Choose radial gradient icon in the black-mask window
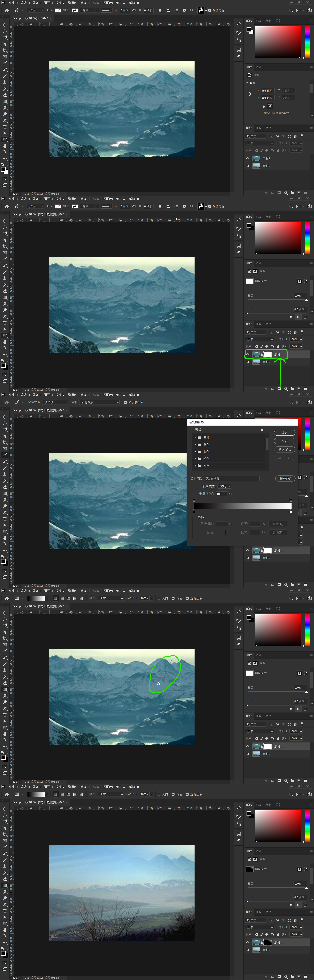The height and width of the screenshot is (980, 314). click(x=62, y=794)
